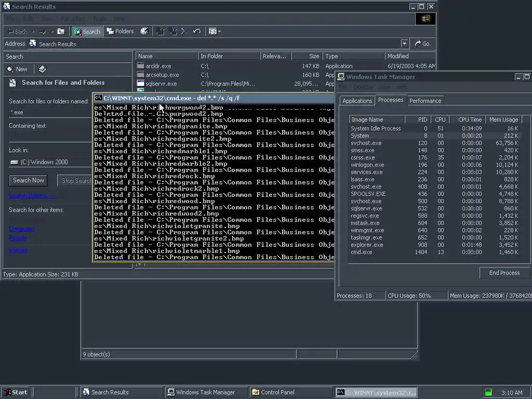Open the Computers search link

[22, 229]
